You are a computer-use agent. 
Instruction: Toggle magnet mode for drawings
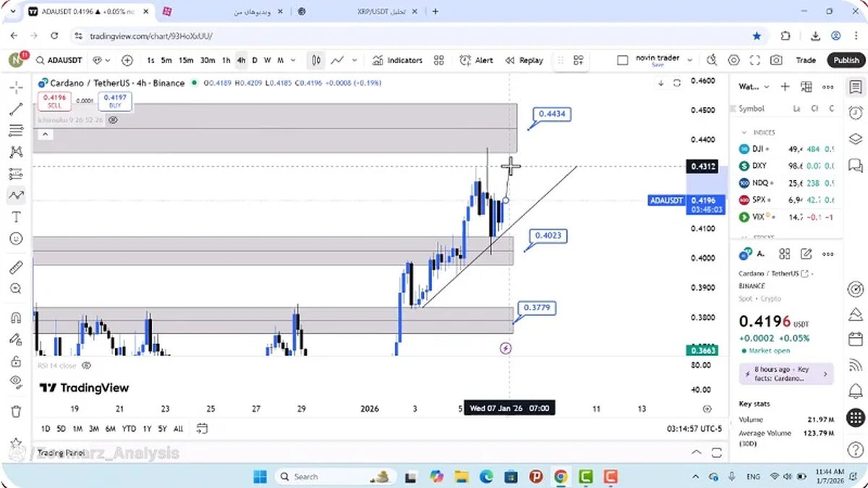[x=16, y=318]
